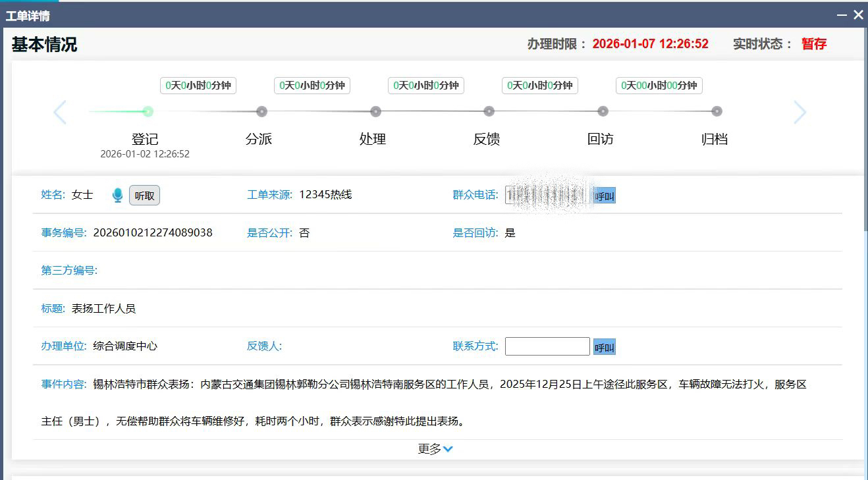
Task: Select the 处理 step node
Action: pos(375,111)
